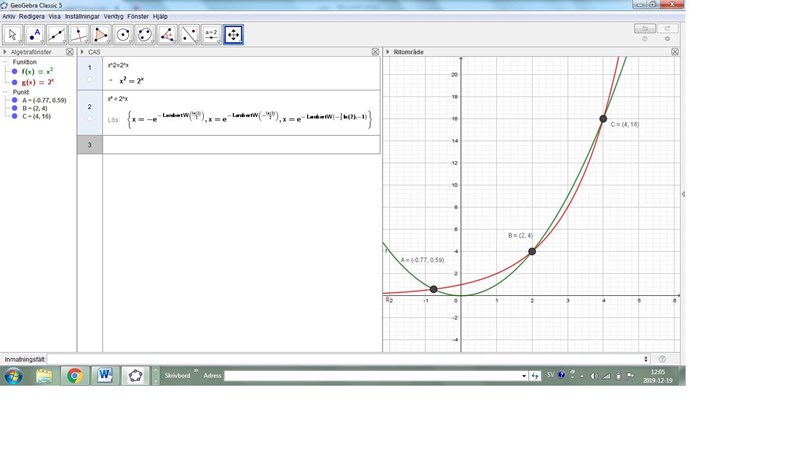800x454 pixels.
Task: Select the Circle with center tool
Action: pos(124,34)
